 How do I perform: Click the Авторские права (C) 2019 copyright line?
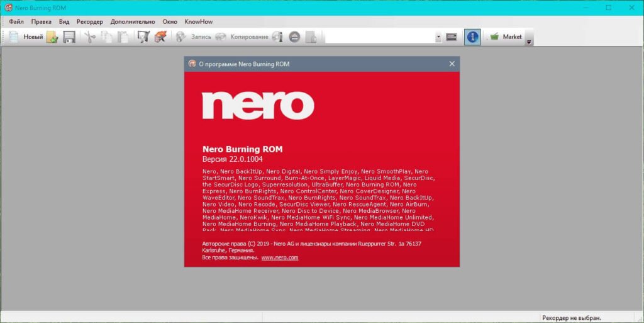(312, 244)
